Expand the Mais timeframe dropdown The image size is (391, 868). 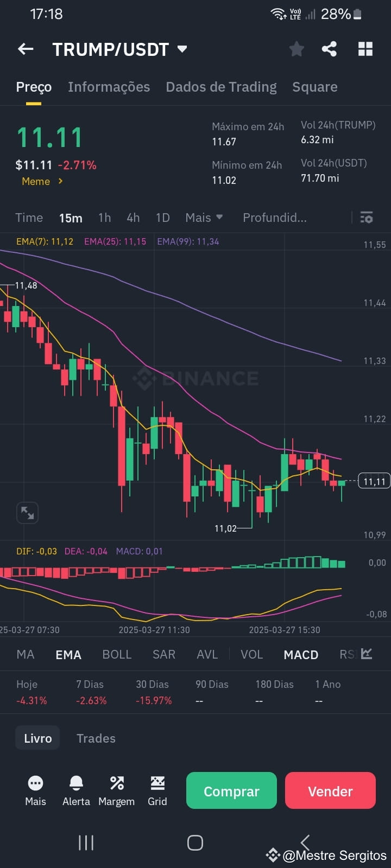pos(204,218)
